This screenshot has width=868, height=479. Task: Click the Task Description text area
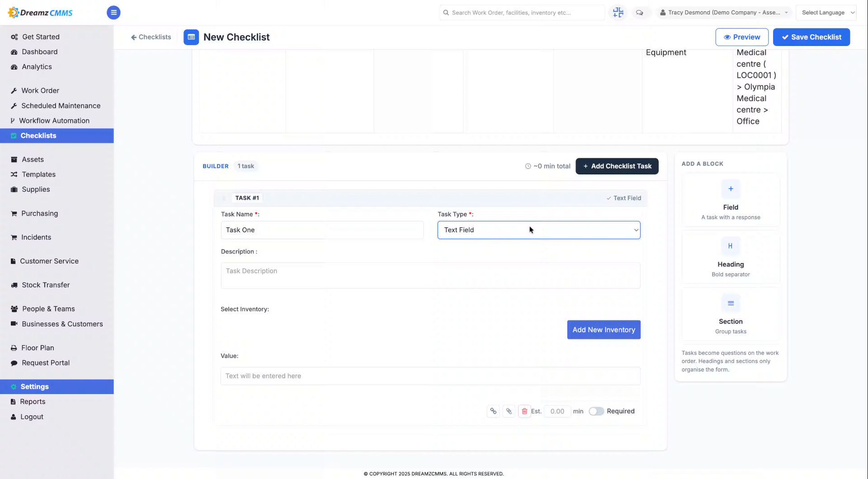[x=430, y=276]
